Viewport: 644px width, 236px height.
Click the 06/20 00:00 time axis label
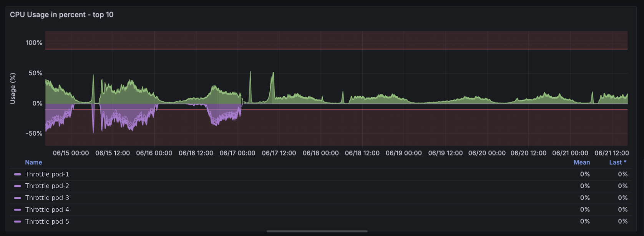(x=487, y=153)
